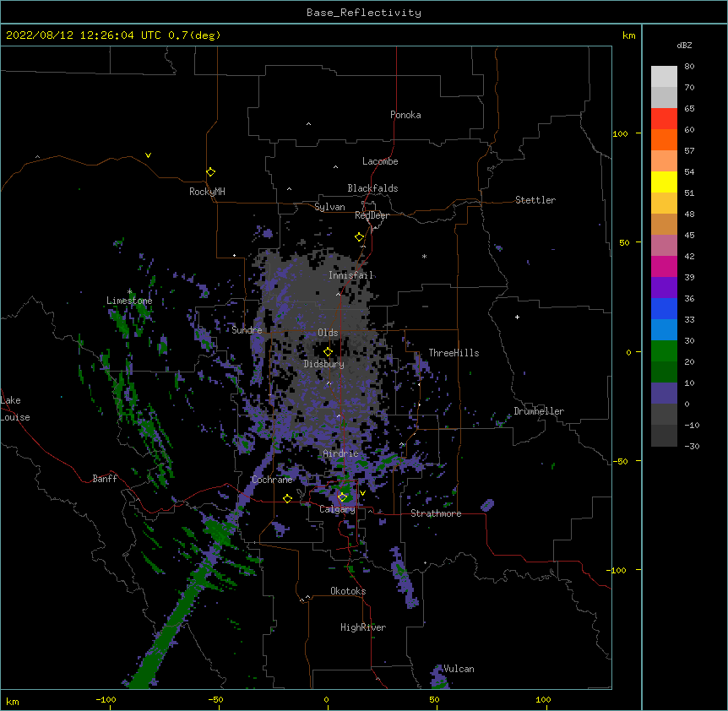Click the red 65 dBZ legend color
The height and width of the screenshot is (711, 728).
coord(664,119)
